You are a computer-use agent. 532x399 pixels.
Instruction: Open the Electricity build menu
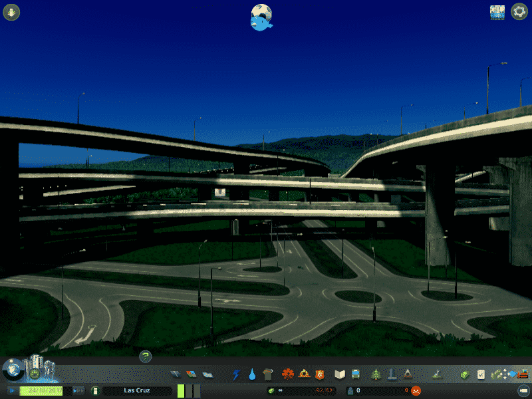[x=235, y=375]
